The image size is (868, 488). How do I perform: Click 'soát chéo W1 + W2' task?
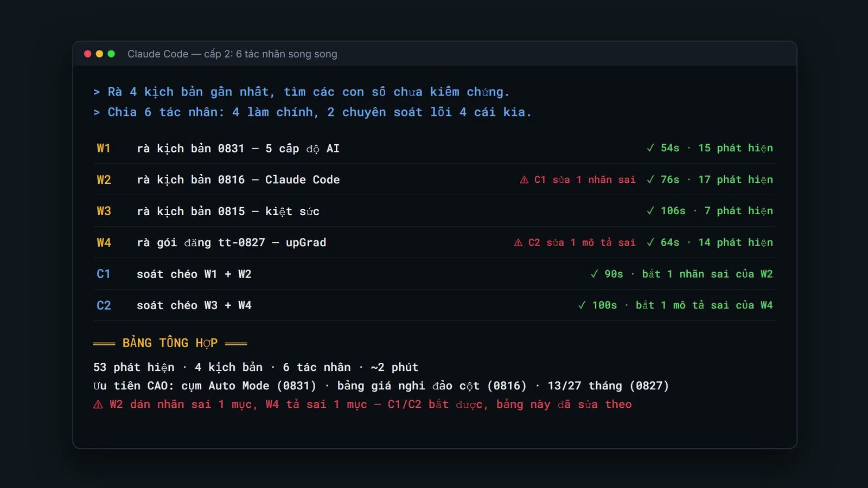194,274
